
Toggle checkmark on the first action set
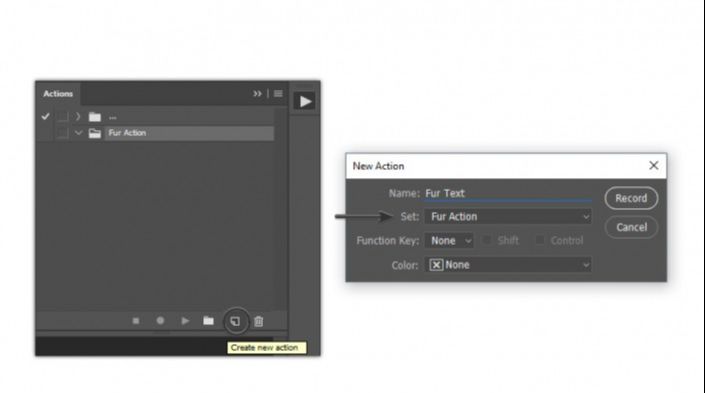[x=45, y=116]
